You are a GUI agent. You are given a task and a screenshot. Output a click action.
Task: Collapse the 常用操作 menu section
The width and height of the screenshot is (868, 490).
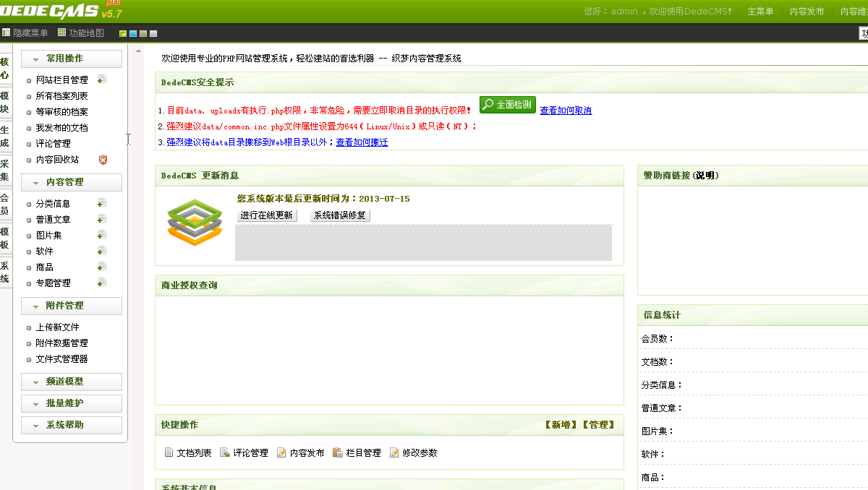click(x=72, y=59)
